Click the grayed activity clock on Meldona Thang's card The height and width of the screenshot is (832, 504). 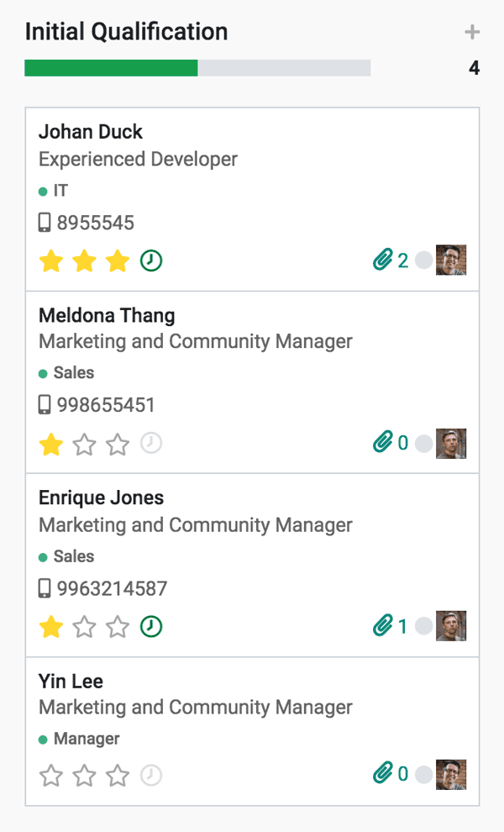[x=151, y=443]
